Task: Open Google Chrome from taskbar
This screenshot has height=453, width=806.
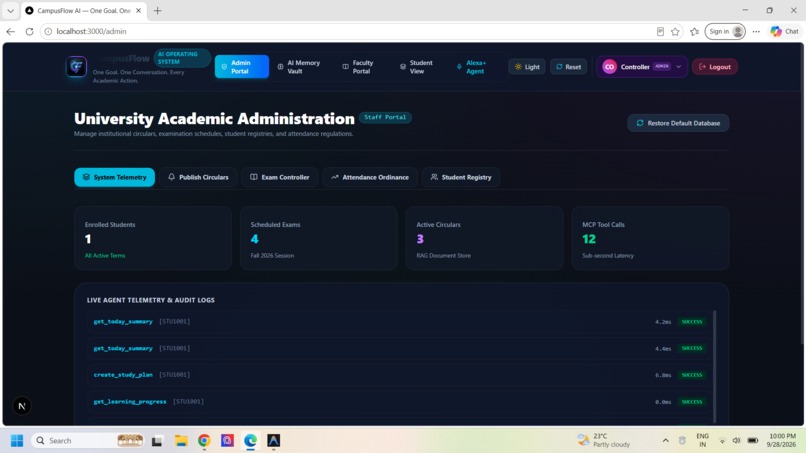Action: [204, 441]
